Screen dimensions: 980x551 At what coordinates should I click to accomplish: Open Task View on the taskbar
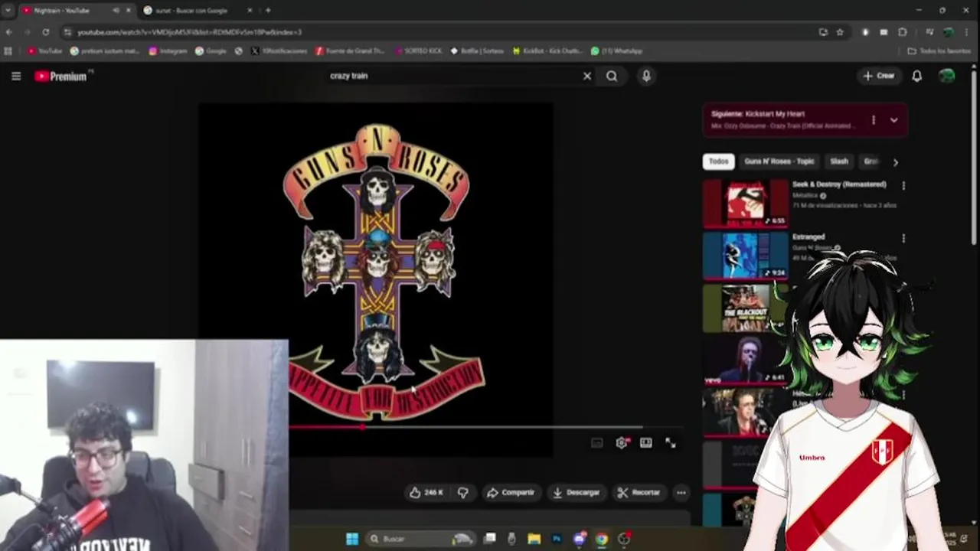pos(490,539)
